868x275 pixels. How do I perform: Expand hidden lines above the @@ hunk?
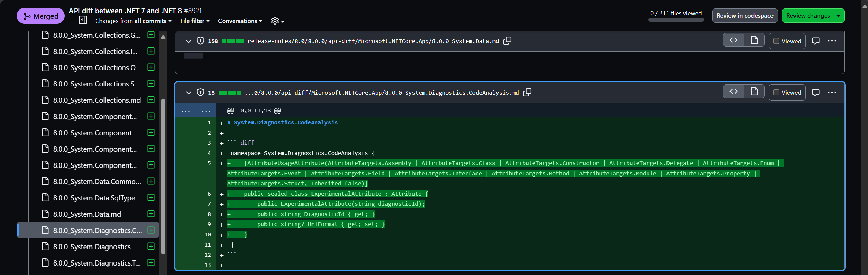pyautogui.click(x=196, y=111)
